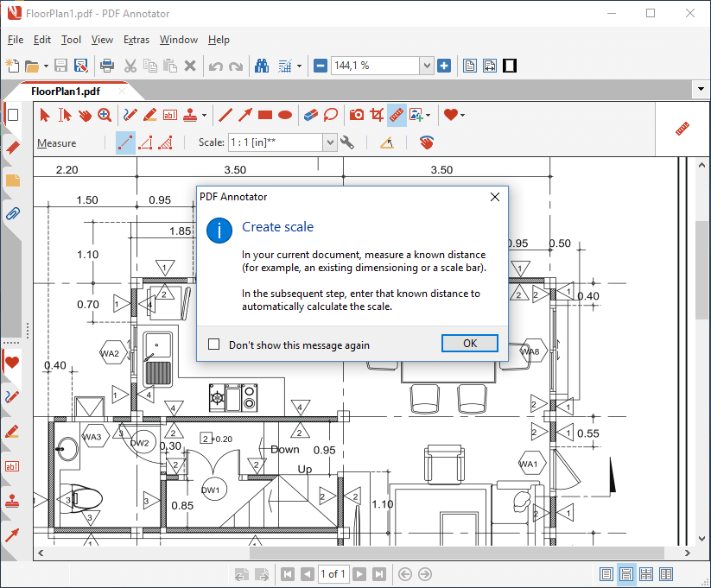Toggle the Measure area mode
Screen dimensions: 711x588
tap(165, 142)
